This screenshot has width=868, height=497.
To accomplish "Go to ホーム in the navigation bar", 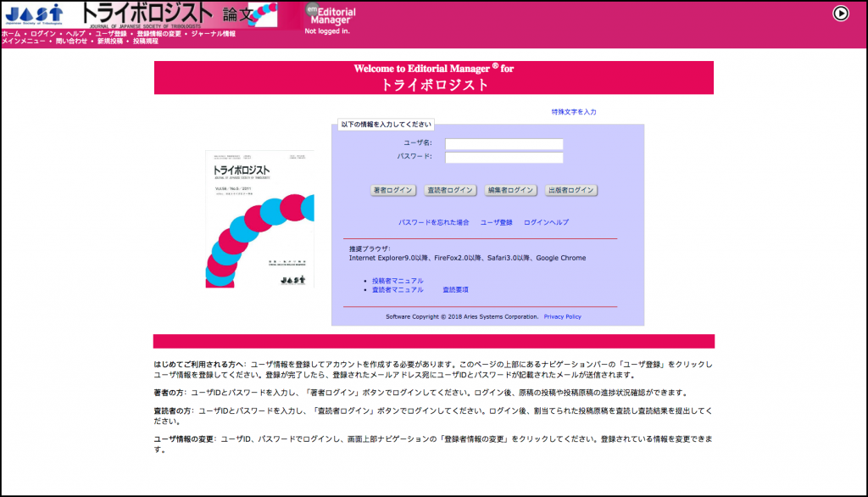I will pos(11,34).
